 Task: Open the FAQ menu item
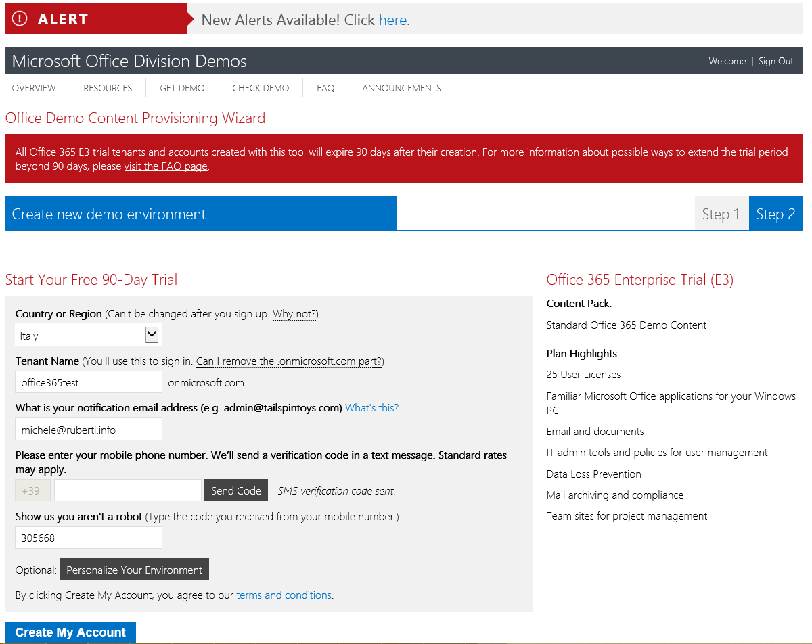tap(325, 88)
